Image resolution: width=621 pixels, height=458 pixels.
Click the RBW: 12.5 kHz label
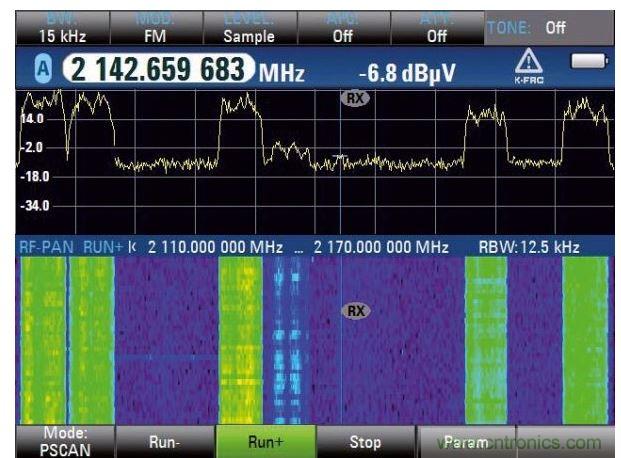click(529, 246)
